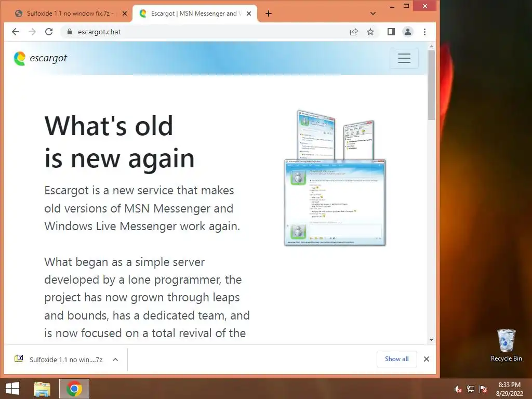Click Show all downloads
Viewport: 532px width, 399px height.
396,359
